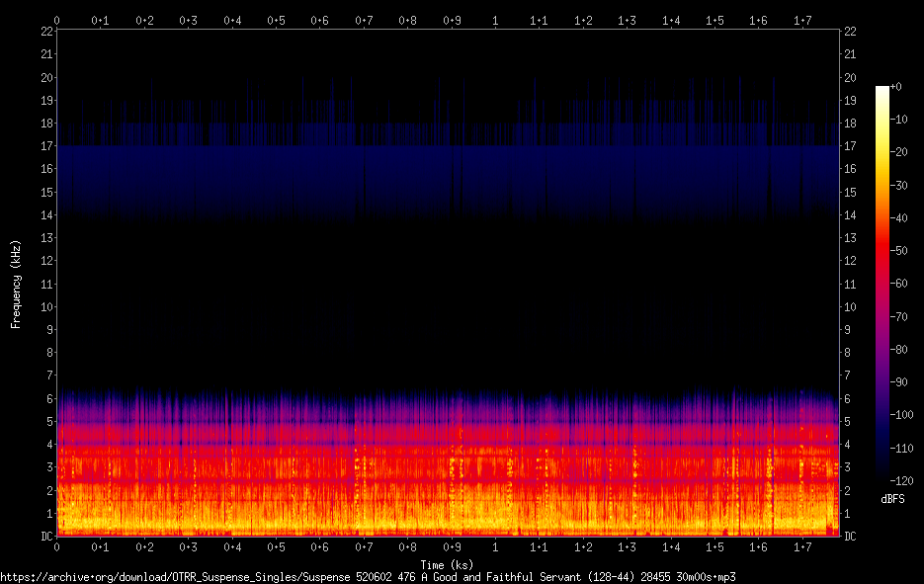Click the dBFS color scale bar
This screenshot has width=924, height=584.
[882, 284]
